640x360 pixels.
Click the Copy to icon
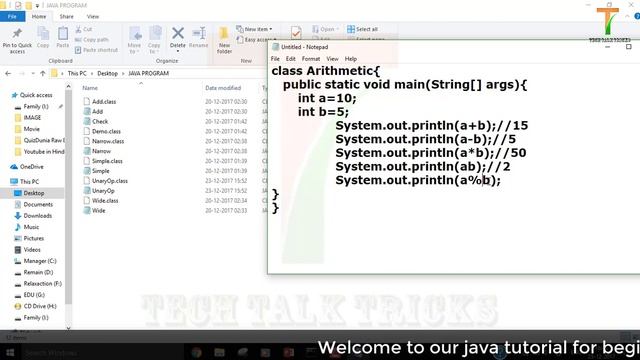[x=154, y=33]
